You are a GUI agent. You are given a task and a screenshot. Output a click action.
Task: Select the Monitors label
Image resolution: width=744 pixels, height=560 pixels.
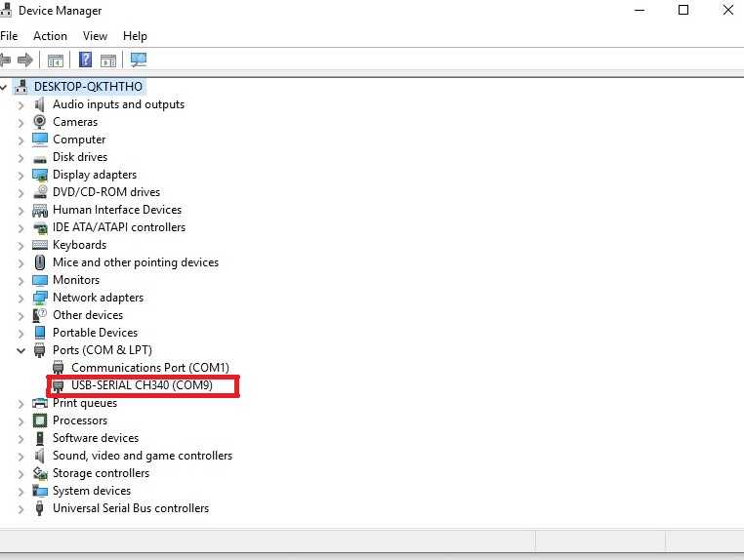click(76, 280)
